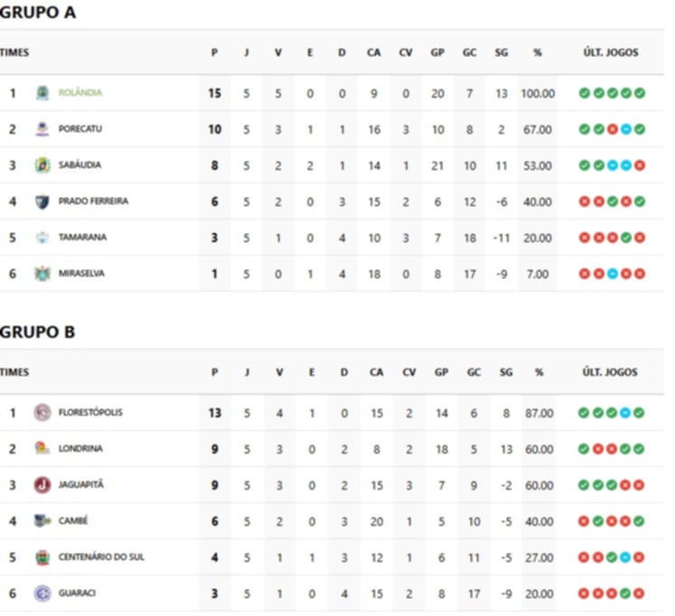This screenshot has width=675, height=616.
Task: Click the Centenário do Sul team crest
Action: [x=42, y=557]
